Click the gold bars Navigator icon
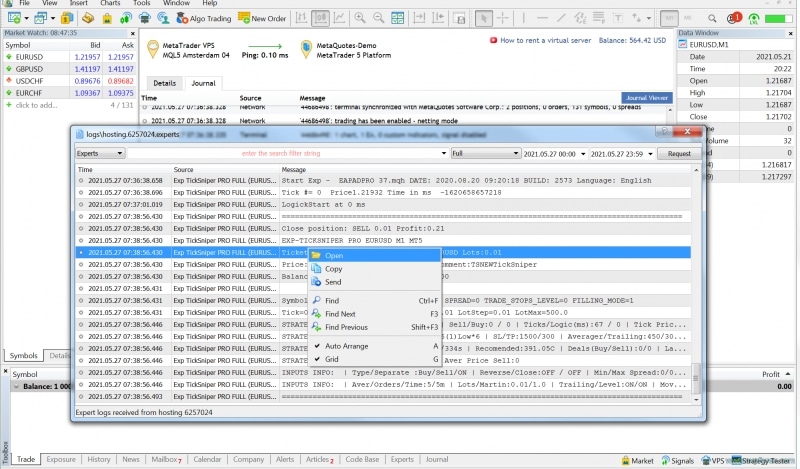Image resolution: width=800 pixels, height=469 pixels. [88, 18]
